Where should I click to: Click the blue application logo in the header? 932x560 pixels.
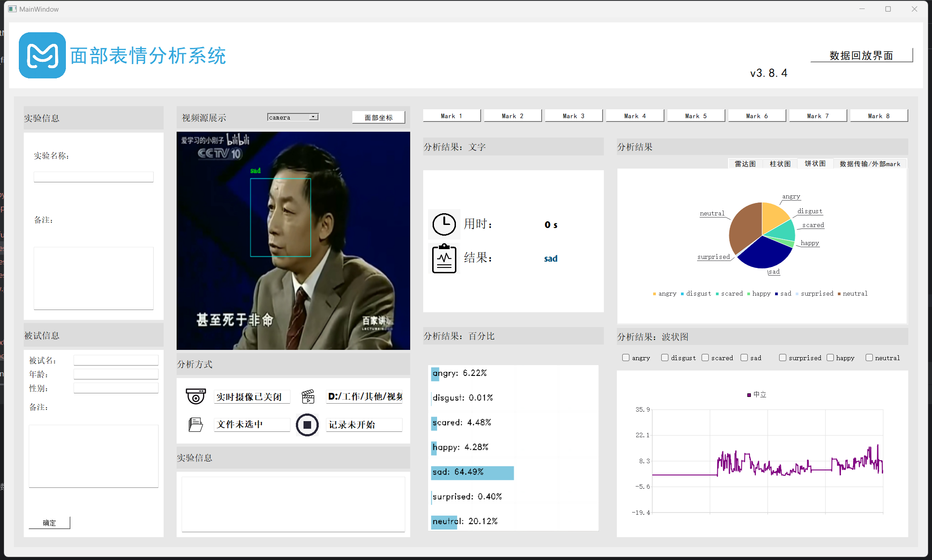(x=42, y=55)
